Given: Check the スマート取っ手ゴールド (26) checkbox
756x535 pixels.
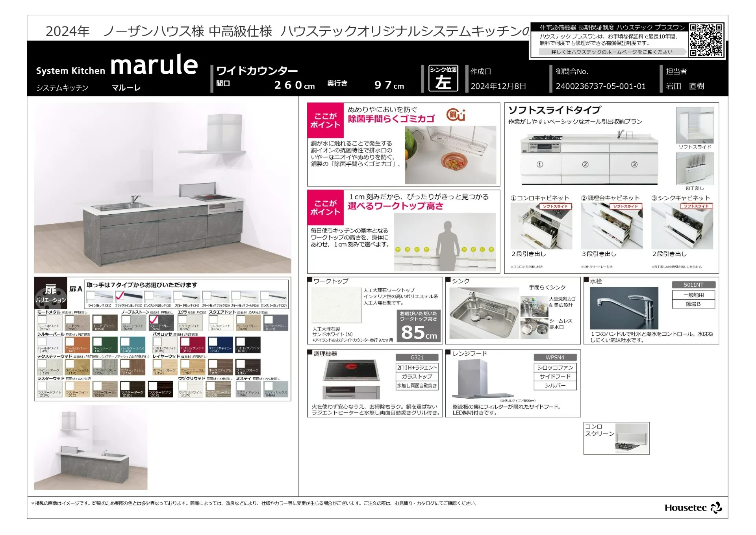Looking at the screenshot, I should (236, 295).
